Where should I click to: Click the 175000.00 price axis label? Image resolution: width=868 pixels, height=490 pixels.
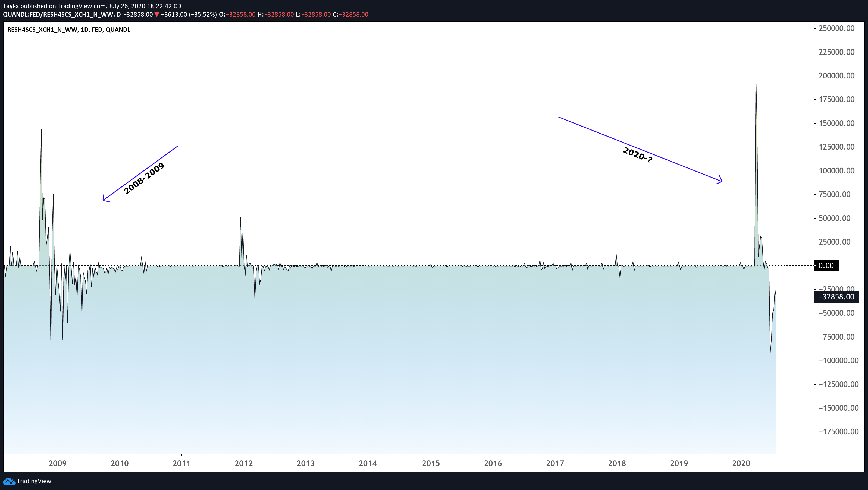(x=837, y=99)
